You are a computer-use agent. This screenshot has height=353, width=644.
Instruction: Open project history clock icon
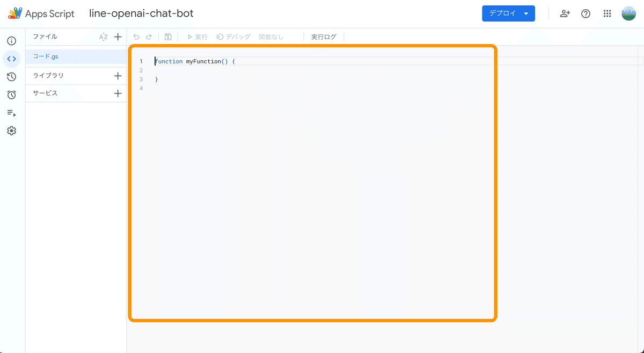tap(11, 77)
